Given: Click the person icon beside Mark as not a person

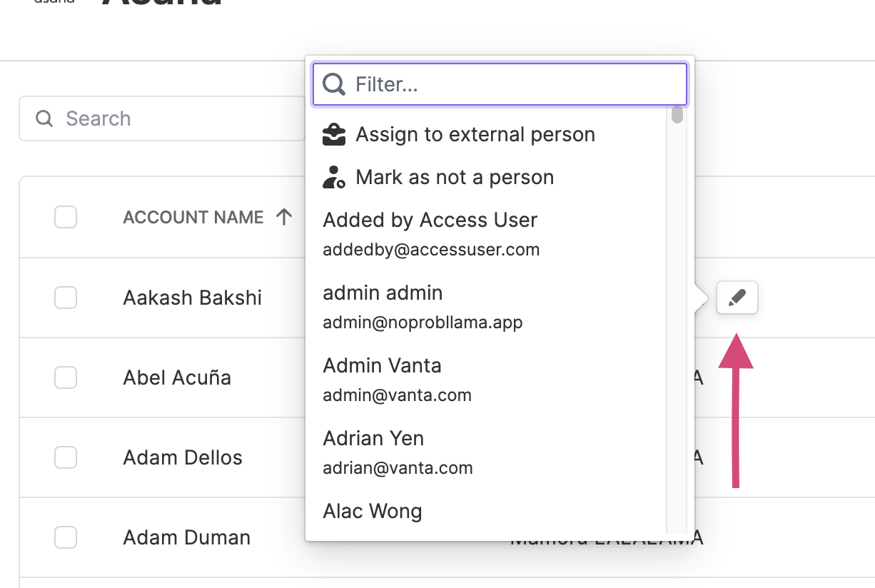Looking at the screenshot, I should (334, 177).
